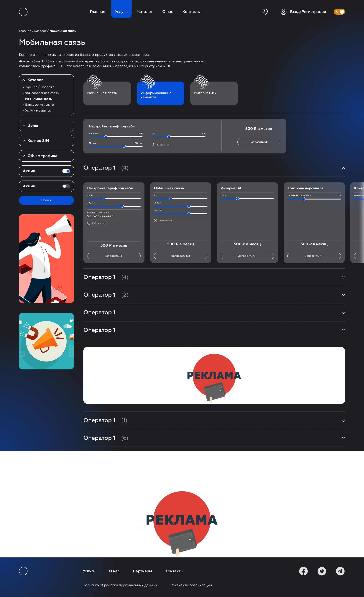Screen dimensions: 364x597
Task: Collapse the open Оператор 1 (4) section
Action: 343,168
